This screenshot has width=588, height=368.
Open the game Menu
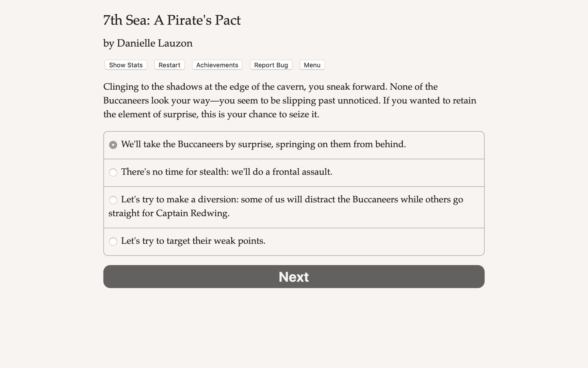(312, 65)
